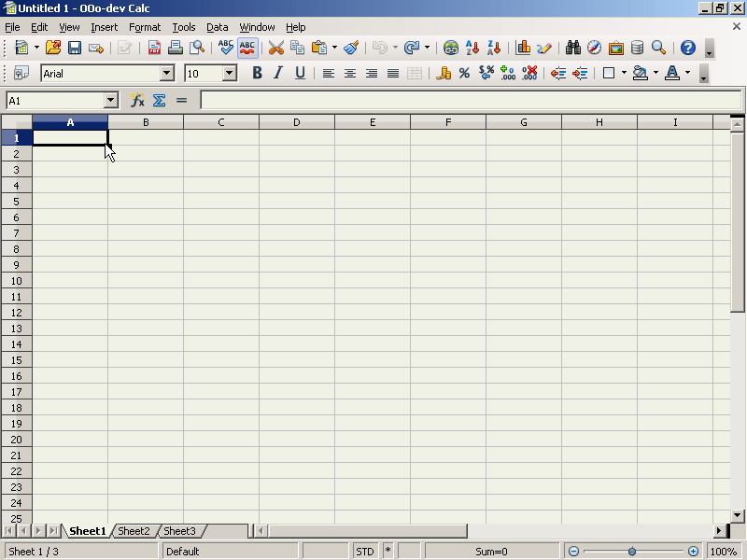Expand Font Color dropdown arrow
747x560 pixels.
click(x=687, y=73)
